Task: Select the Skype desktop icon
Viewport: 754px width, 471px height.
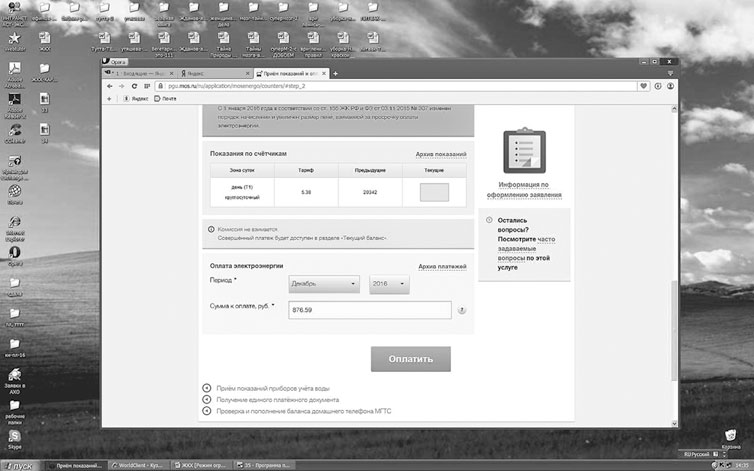Action: click(15, 439)
